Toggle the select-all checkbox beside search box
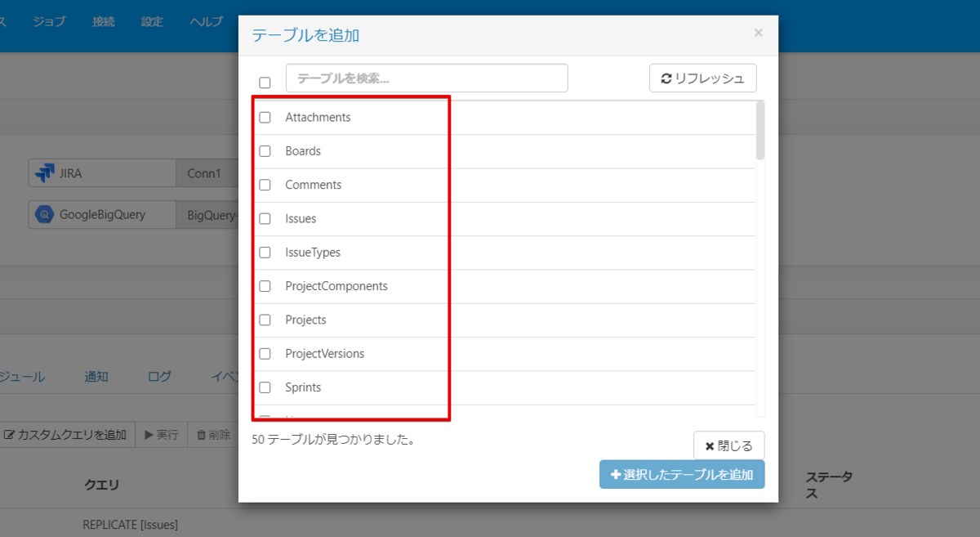Viewport: 980px width, 537px height. [265, 83]
